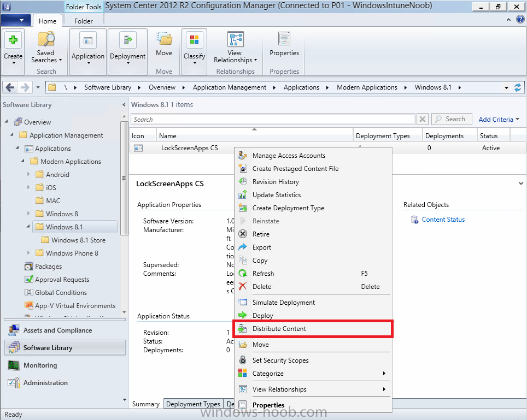The image size is (527, 420).
Task: Click the Content Status link
Action: (x=443, y=220)
